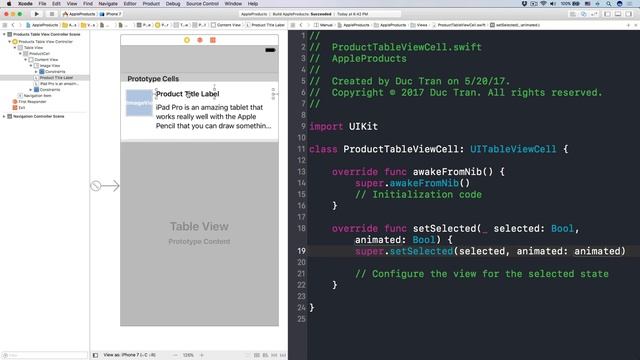Zoom out the storyboard canvas
640x360 pixels.
175,355
